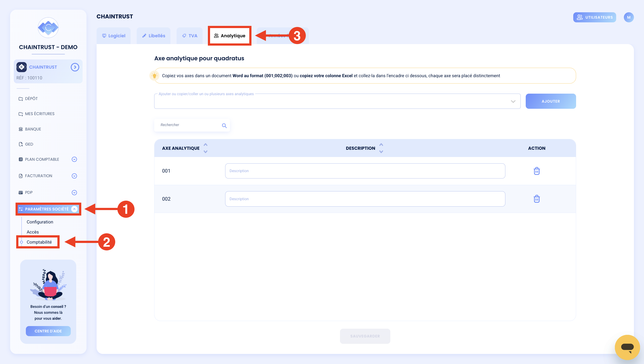644x364 pixels.
Task: Expand the PLAN COMPTABLE chevron
Action: point(74,159)
